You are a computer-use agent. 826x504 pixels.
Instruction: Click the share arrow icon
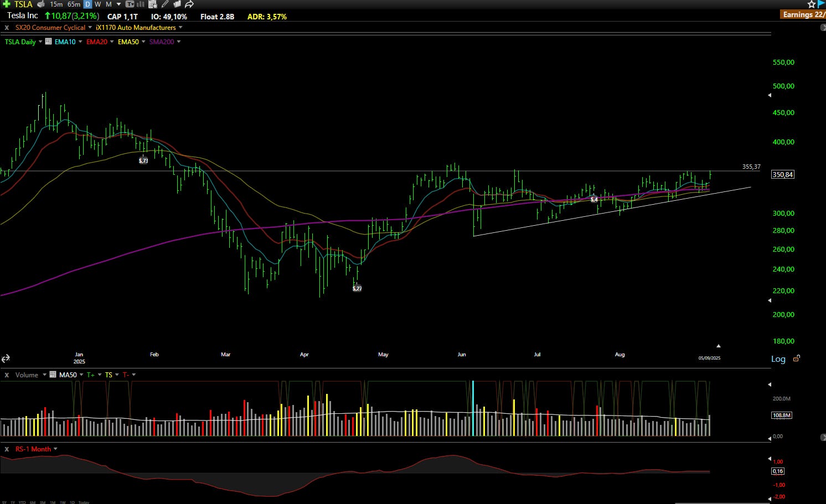click(x=189, y=4)
